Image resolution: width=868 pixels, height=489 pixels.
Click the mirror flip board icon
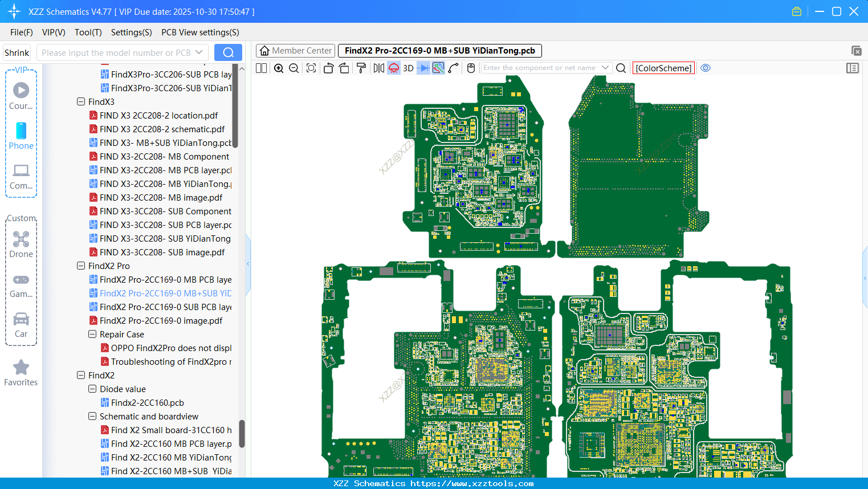point(378,68)
